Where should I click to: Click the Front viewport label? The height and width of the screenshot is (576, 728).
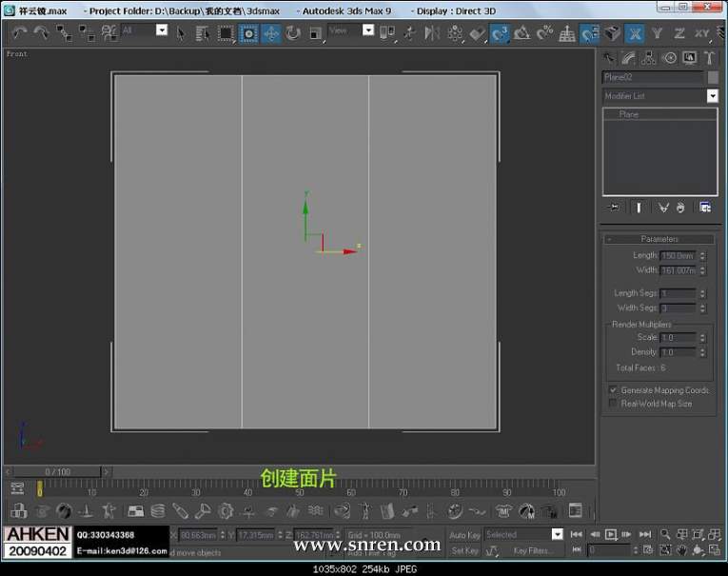tap(17, 54)
